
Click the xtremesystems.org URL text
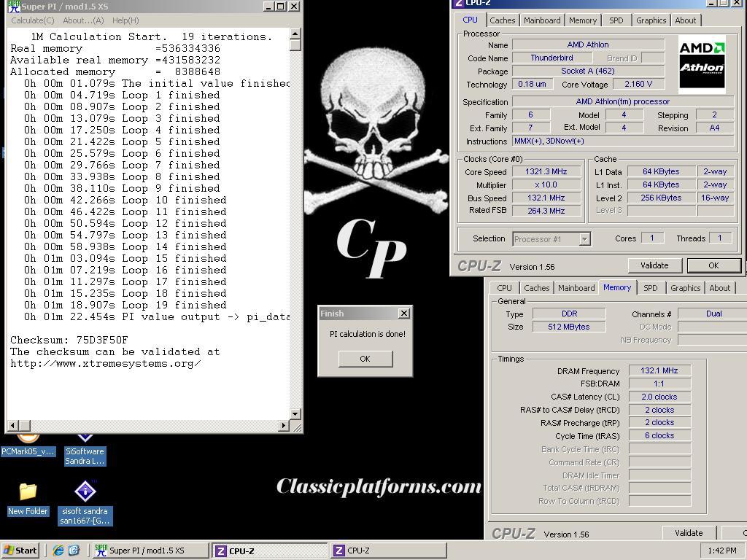coord(105,364)
